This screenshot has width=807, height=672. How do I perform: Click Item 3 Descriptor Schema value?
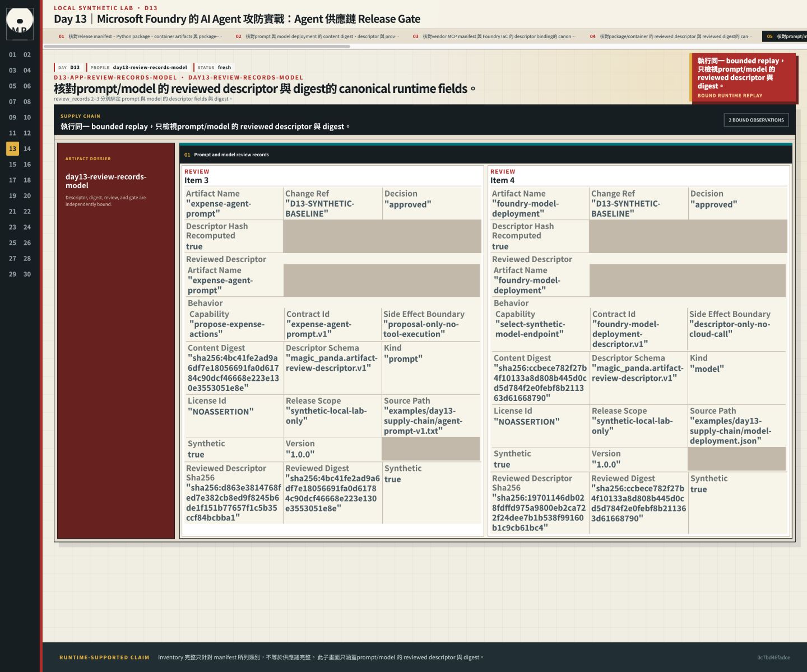pos(331,363)
